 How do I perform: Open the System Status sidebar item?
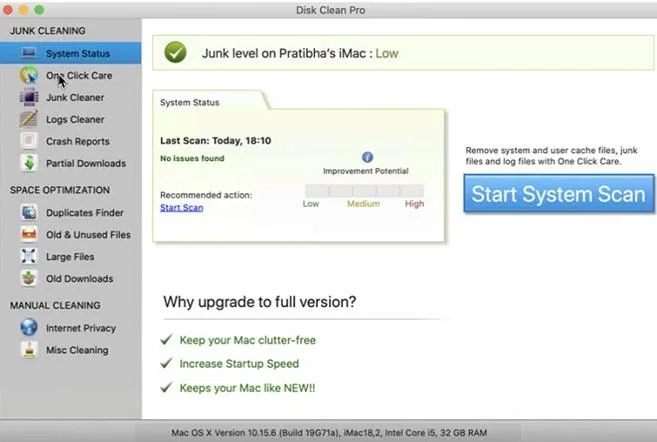(70, 53)
